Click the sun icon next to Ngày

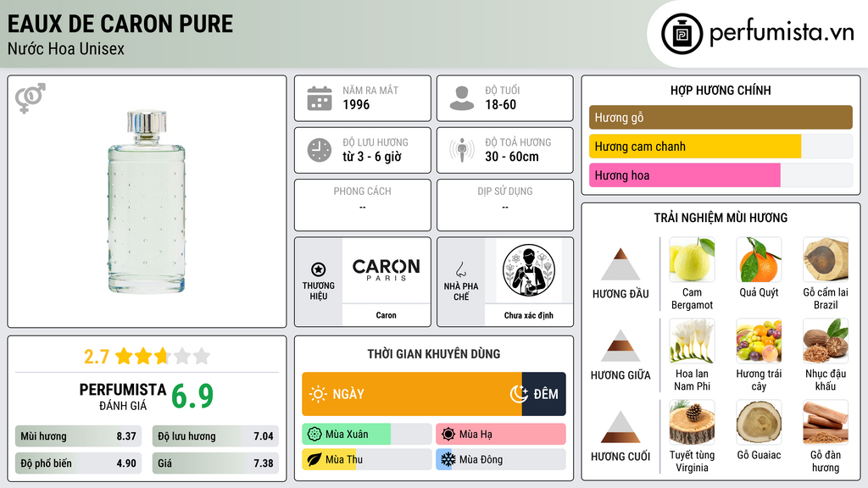tap(318, 394)
